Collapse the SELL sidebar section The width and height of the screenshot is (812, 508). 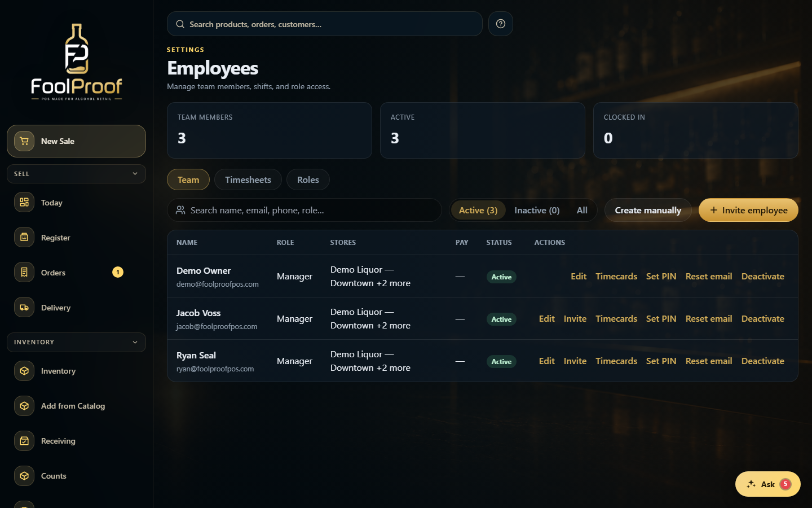76,174
